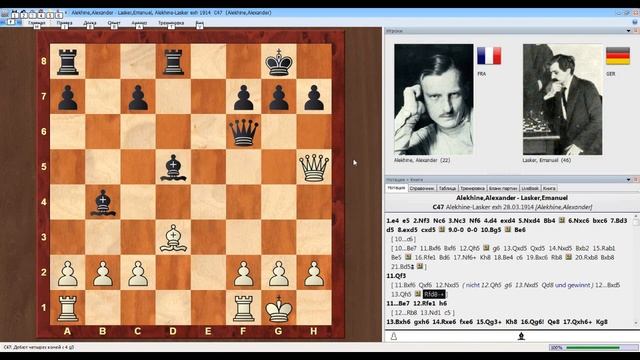Select the black bishop on b4
Viewport: 640px width, 360px height.
click(103, 202)
